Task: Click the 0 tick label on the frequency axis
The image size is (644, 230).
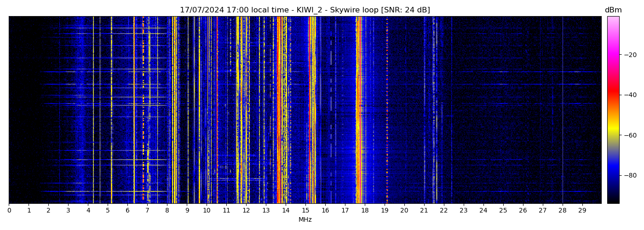Action: coord(9,210)
